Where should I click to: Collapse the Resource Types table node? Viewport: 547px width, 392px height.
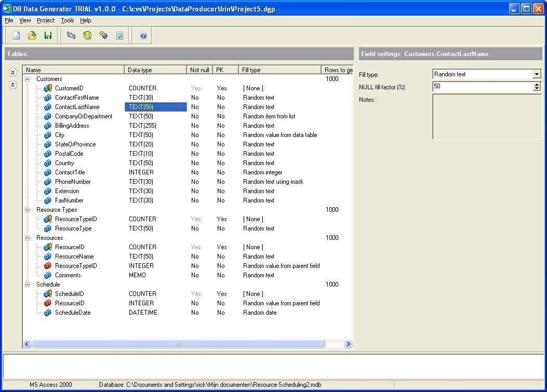[28, 210]
